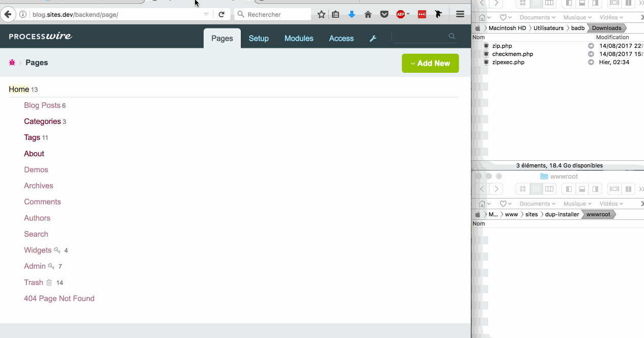644x338 pixels.
Task: Click the page reload icon in Firefox
Action: (x=222, y=14)
